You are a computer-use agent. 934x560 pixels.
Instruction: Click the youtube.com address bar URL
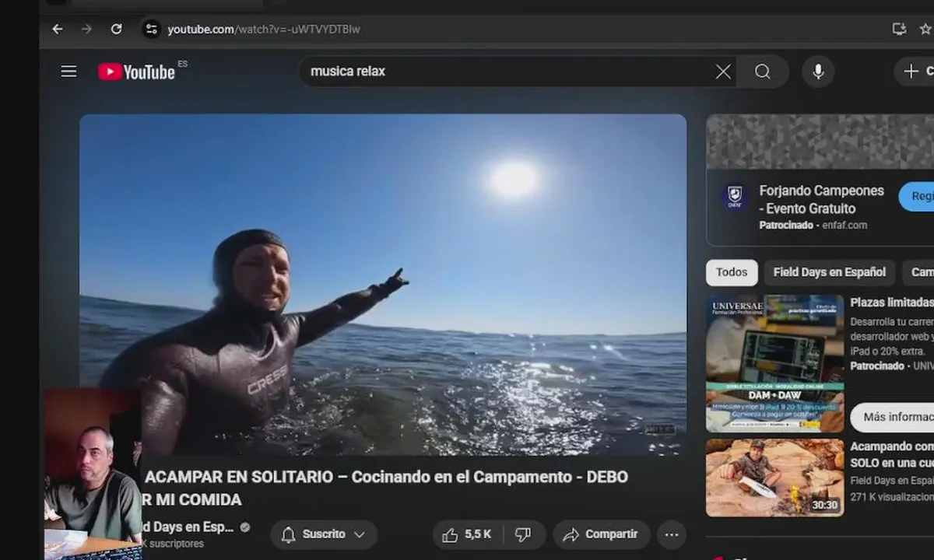tap(264, 30)
